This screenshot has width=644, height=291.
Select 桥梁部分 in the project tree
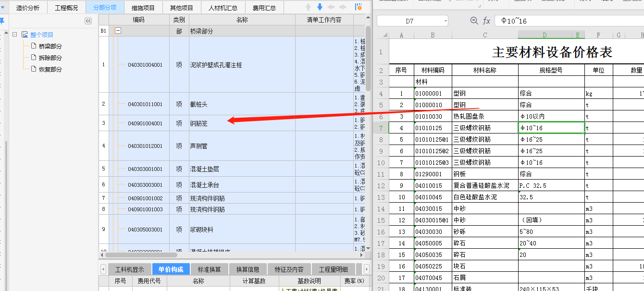tap(50, 46)
